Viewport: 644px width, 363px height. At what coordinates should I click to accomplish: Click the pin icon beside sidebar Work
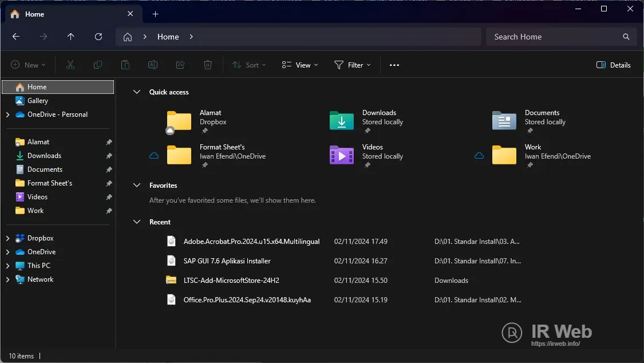click(x=109, y=211)
